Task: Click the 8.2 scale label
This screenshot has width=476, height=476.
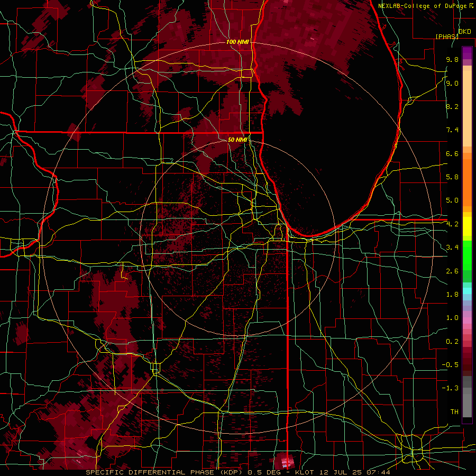Action: tap(452, 106)
